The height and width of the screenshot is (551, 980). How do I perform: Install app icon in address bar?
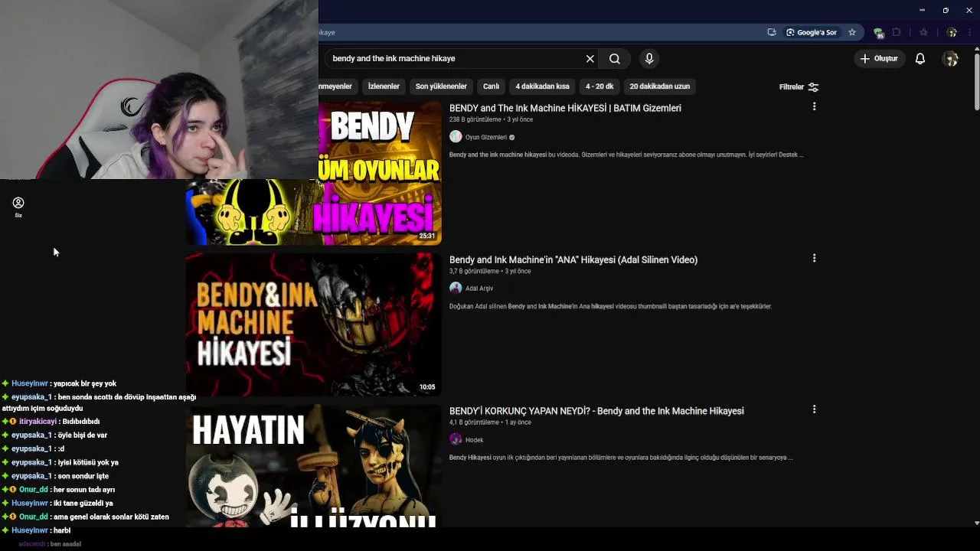[x=772, y=32]
